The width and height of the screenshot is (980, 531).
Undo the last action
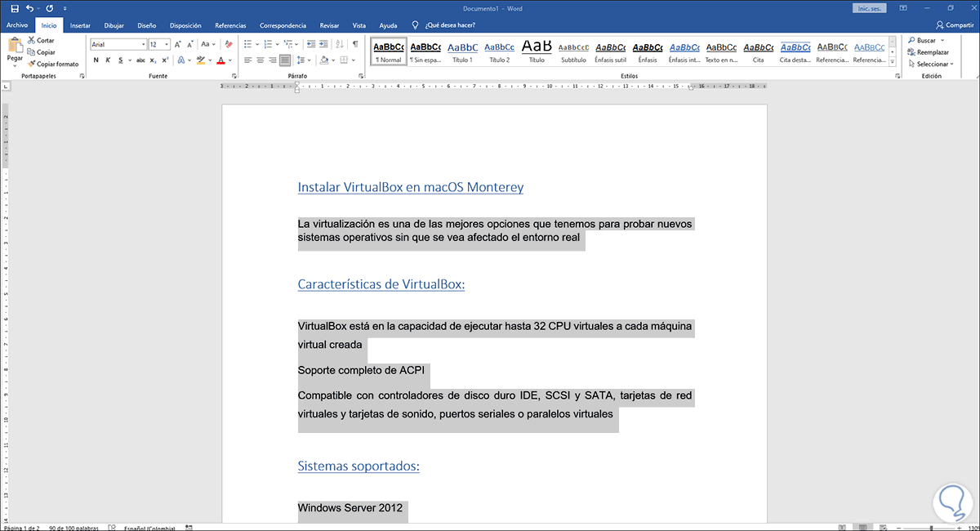click(x=29, y=7)
